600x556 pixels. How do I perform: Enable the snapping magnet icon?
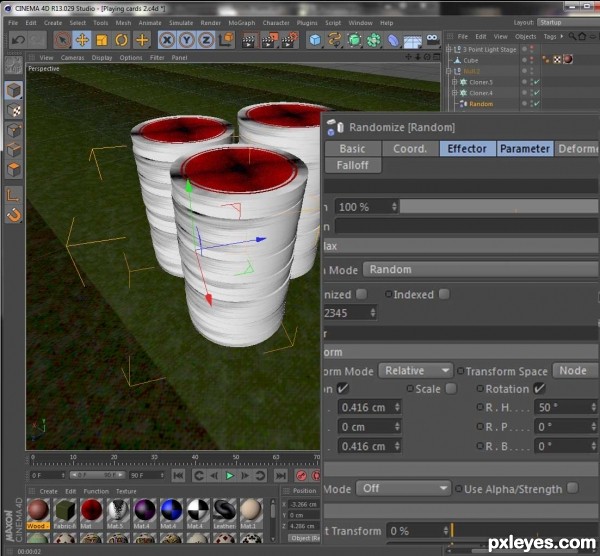tap(14, 215)
